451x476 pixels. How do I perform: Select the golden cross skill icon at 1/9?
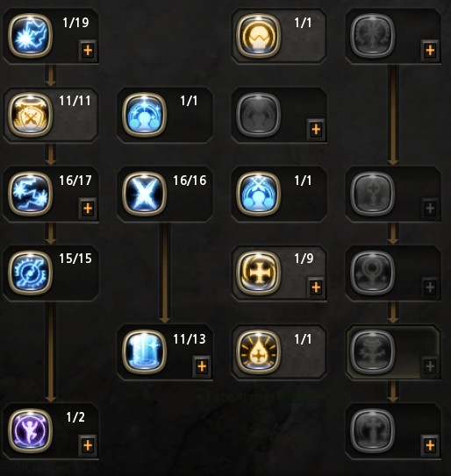(x=258, y=273)
